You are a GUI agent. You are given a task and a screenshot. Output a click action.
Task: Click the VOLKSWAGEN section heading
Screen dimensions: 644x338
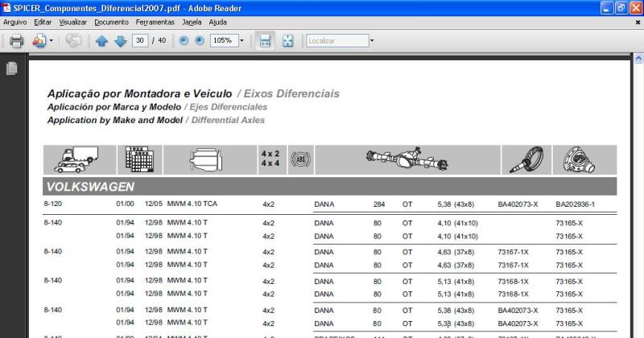tap(90, 187)
